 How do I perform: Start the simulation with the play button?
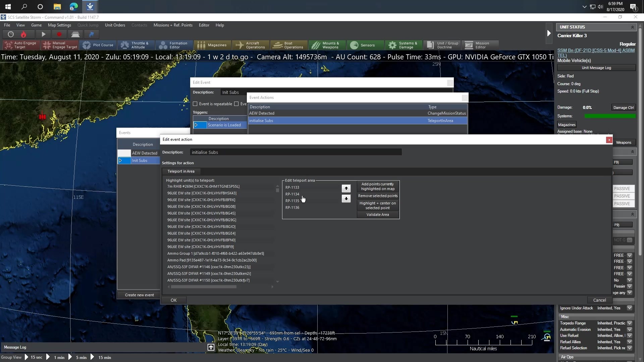click(x=43, y=34)
